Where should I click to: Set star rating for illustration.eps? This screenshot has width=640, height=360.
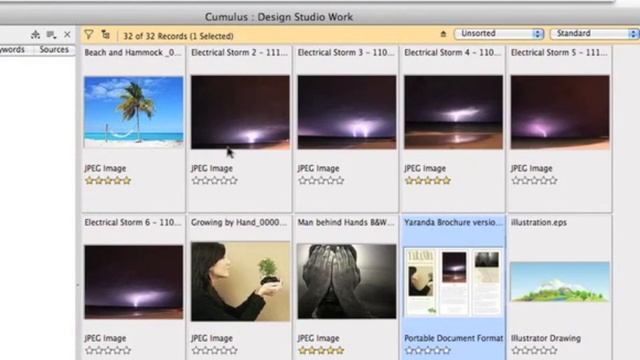coord(534,350)
